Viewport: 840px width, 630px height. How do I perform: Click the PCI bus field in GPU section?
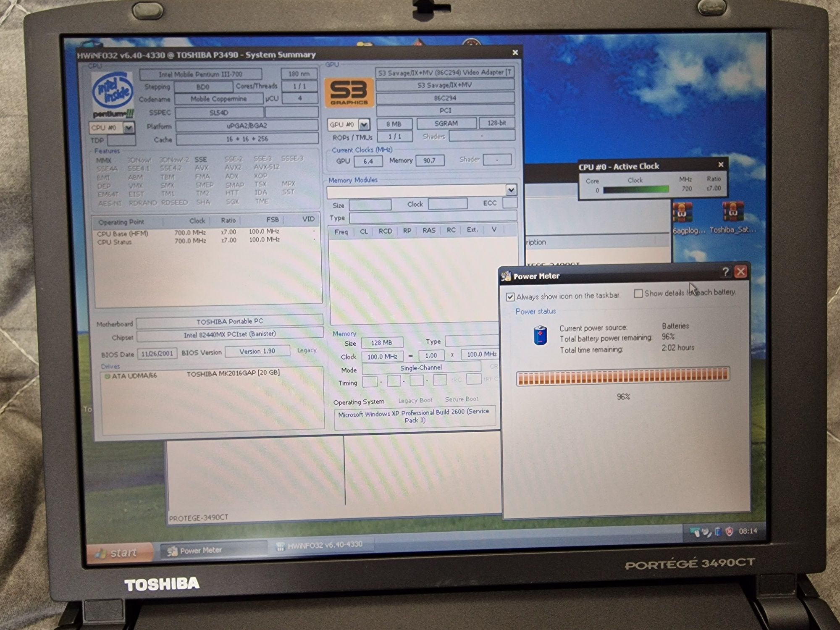pyautogui.click(x=446, y=110)
